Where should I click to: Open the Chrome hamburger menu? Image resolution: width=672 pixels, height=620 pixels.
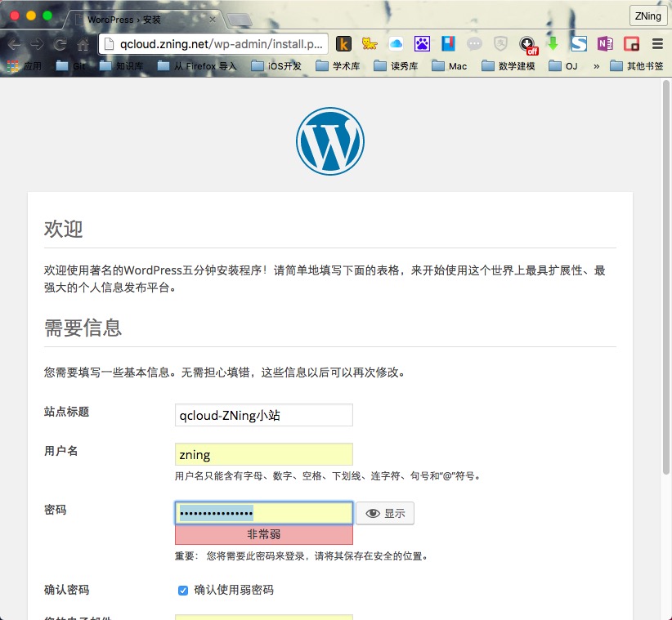point(657,43)
